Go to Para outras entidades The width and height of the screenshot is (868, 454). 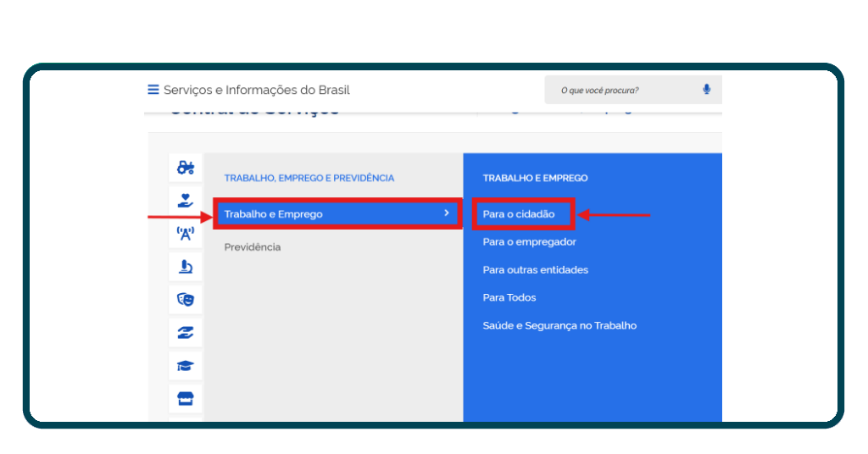click(x=535, y=270)
